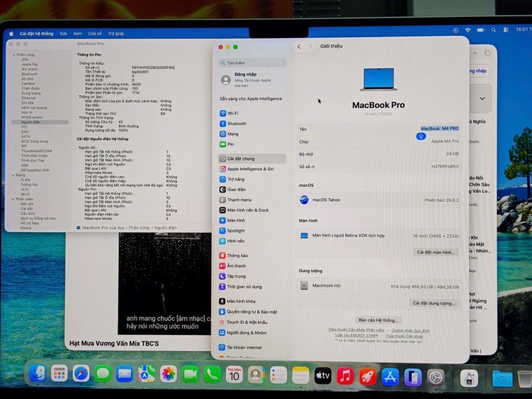The width and height of the screenshot is (532, 399).
Task: Open the Photos app in the Dock
Action: pyautogui.click(x=168, y=374)
